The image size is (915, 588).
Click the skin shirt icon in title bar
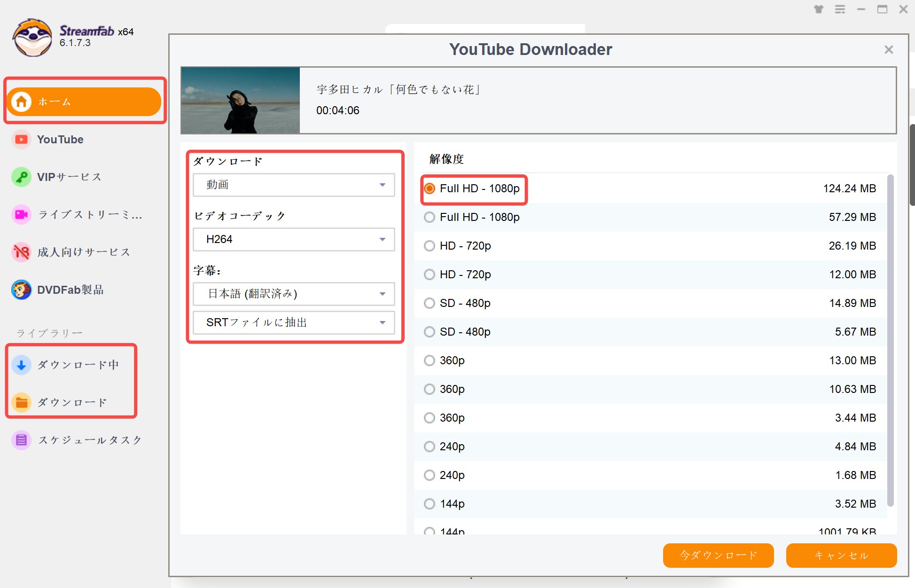point(819,9)
